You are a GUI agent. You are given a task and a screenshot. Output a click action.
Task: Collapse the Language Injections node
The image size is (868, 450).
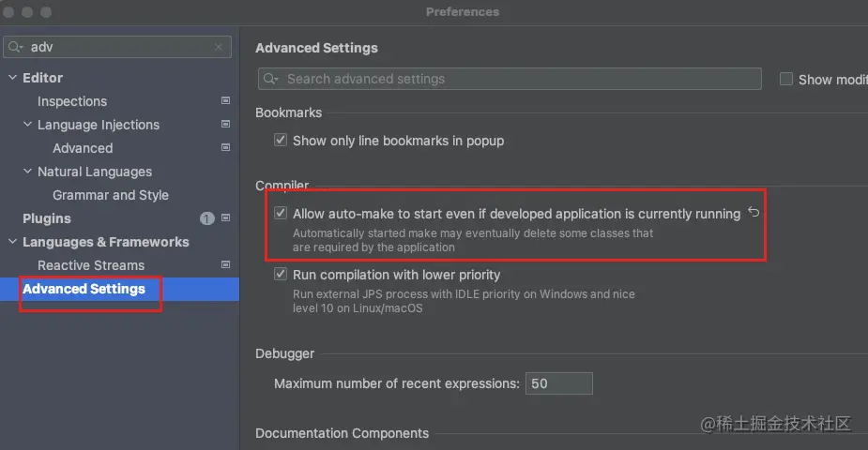(27, 125)
